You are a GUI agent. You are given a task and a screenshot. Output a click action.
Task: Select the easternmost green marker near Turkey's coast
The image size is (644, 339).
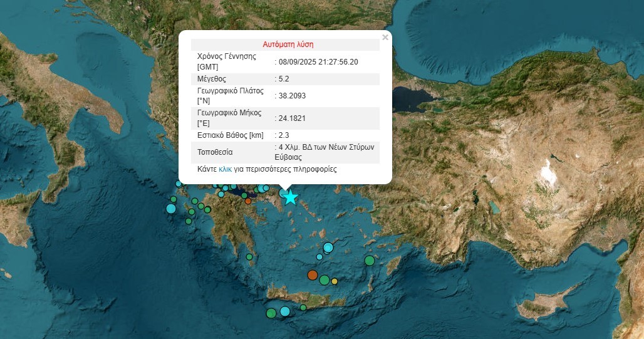tap(370, 261)
